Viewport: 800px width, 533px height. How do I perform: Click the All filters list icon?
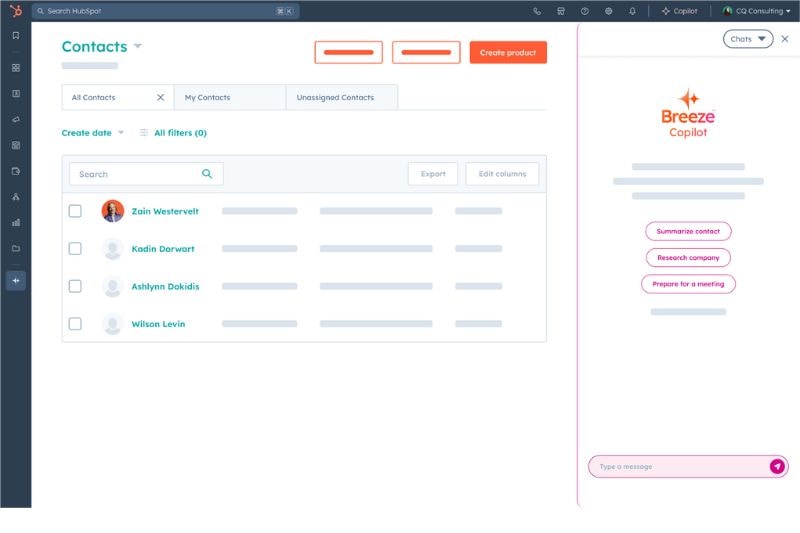144,133
